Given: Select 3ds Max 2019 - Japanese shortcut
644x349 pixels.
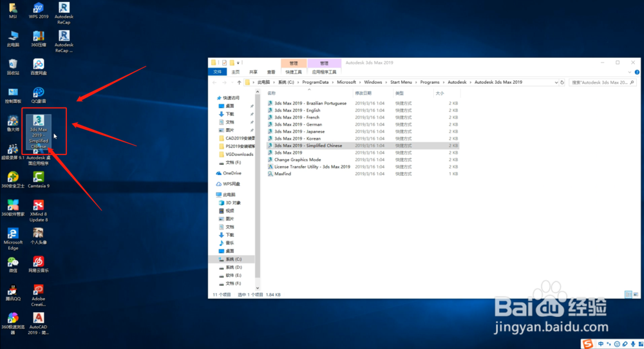Looking at the screenshot, I should pyautogui.click(x=299, y=131).
